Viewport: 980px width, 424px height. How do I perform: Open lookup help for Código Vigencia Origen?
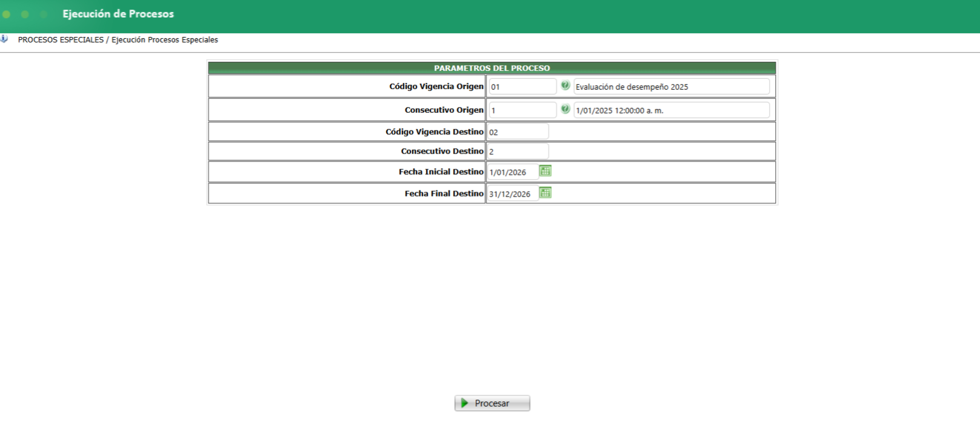pyautogui.click(x=565, y=86)
